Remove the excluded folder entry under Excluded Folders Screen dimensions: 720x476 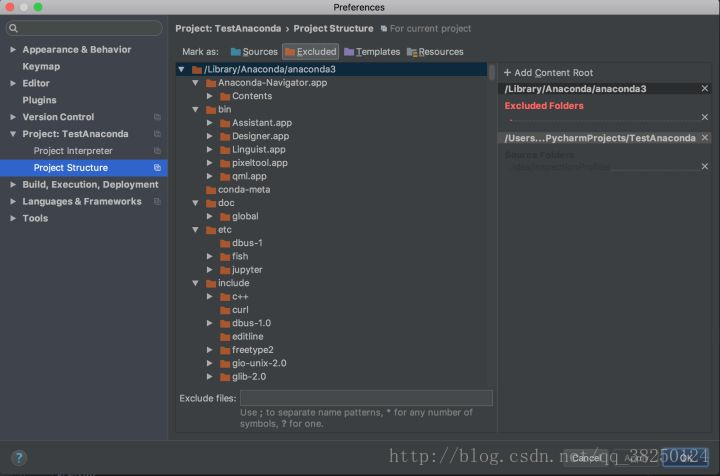(705, 117)
